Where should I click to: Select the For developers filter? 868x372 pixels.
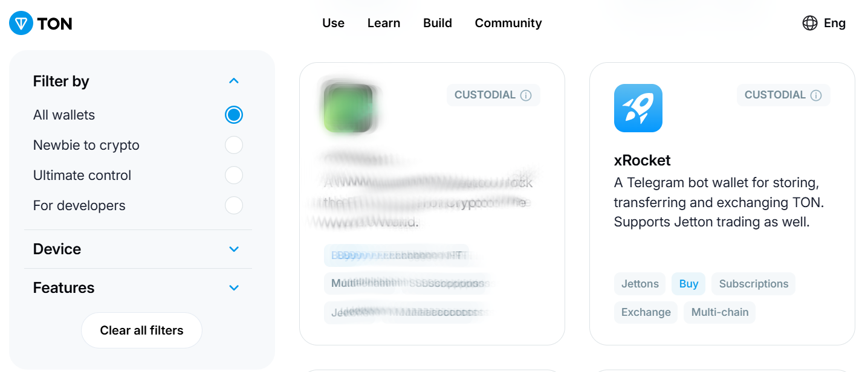pyautogui.click(x=233, y=205)
